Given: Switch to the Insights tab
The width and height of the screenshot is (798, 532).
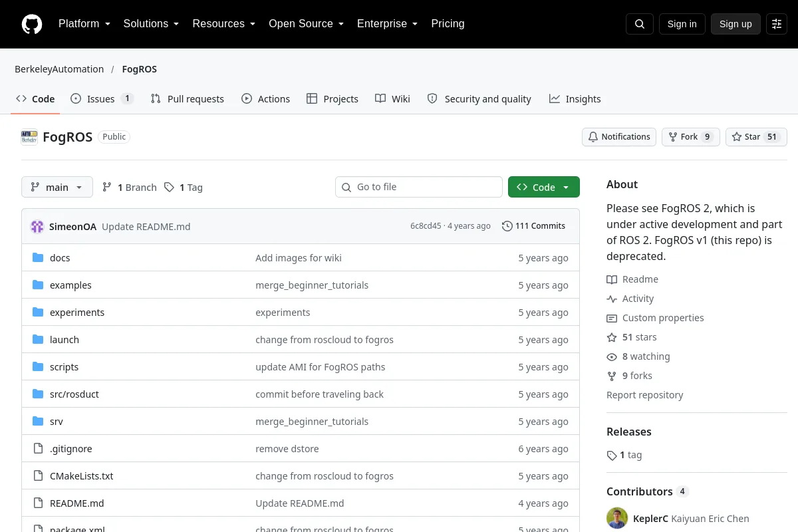Looking at the screenshot, I should (x=575, y=99).
